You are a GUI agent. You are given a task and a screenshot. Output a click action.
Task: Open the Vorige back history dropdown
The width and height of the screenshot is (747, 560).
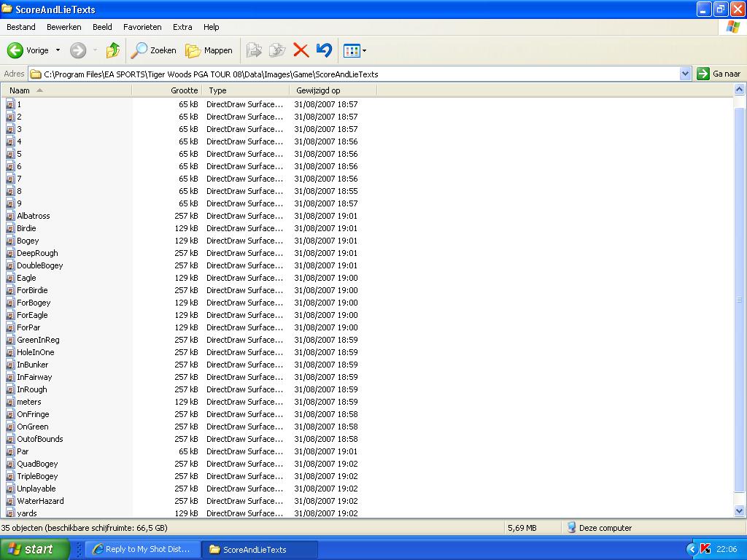click(x=58, y=50)
